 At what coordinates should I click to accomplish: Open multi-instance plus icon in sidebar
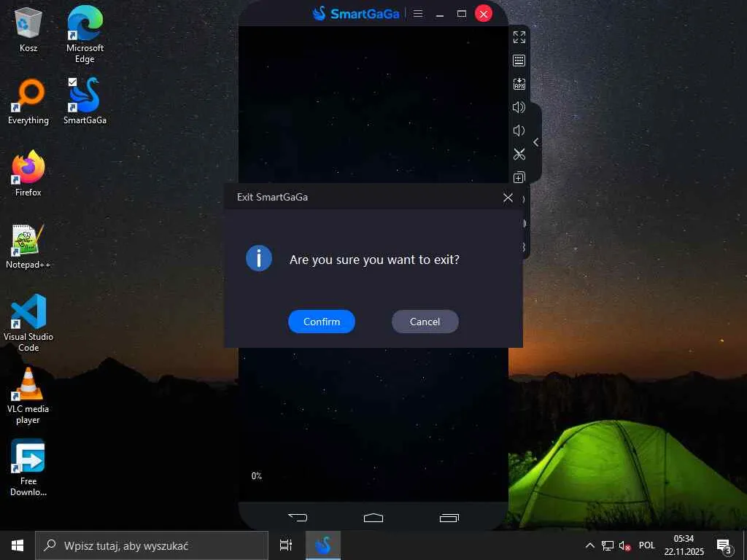pyautogui.click(x=519, y=177)
